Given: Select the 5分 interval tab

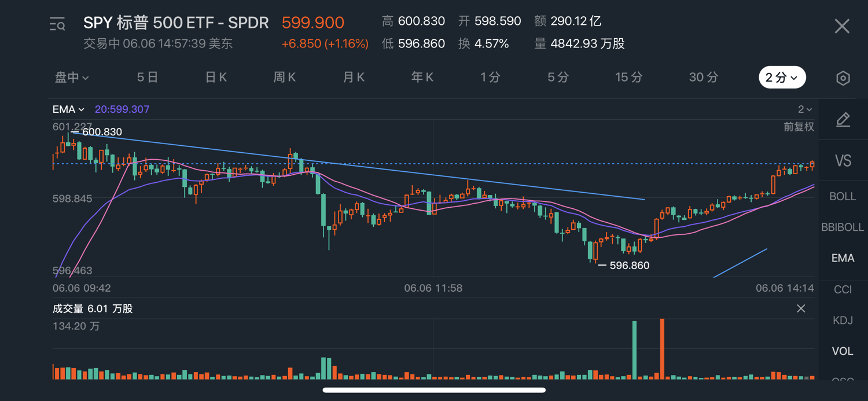Looking at the screenshot, I should point(558,78).
